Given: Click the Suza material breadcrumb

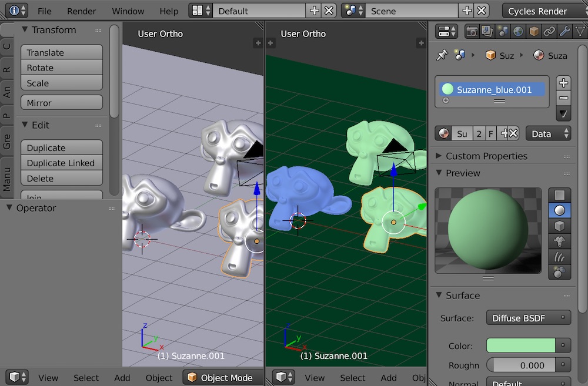Looking at the screenshot, I should tap(550, 55).
